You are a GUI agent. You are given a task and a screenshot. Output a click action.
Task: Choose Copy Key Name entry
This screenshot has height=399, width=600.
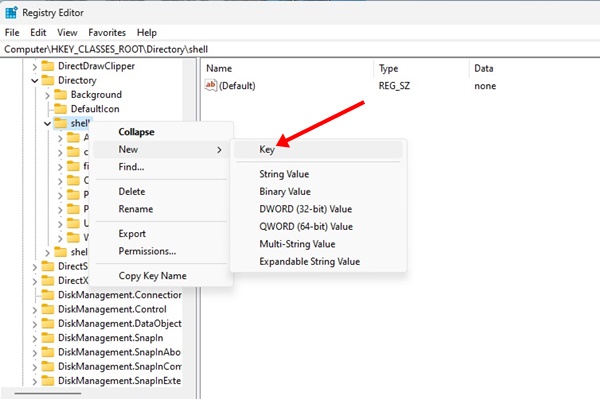[x=153, y=276]
